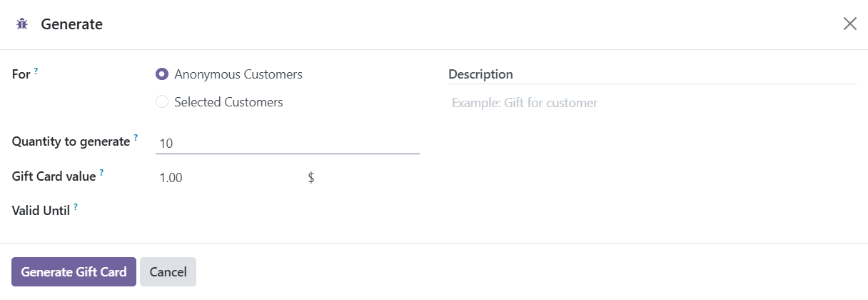Viewport: 868px width, 300px height.
Task: Close the Generate dialog with the X
Action: (849, 24)
